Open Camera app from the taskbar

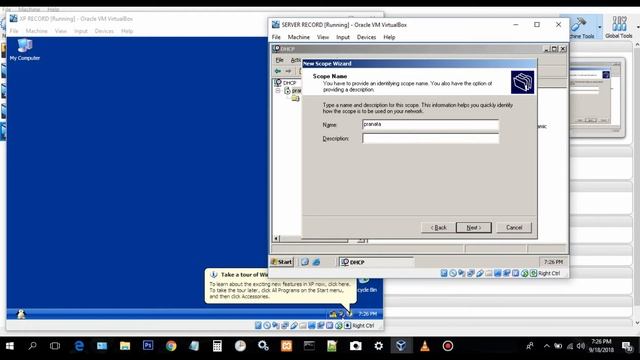(x=356, y=346)
